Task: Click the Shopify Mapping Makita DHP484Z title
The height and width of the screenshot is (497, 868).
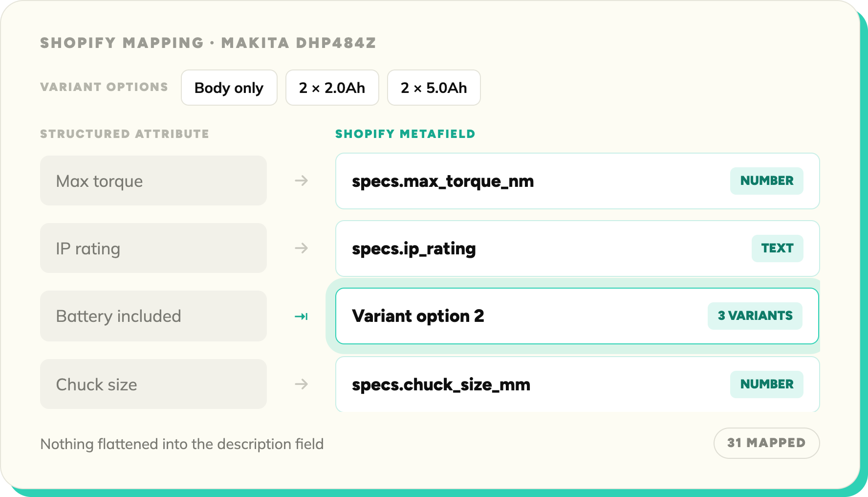Action: (208, 43)
